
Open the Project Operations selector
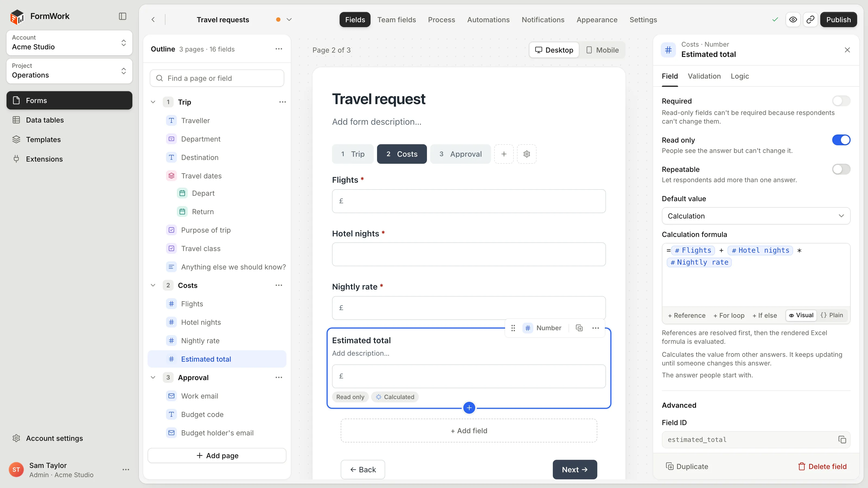(69, 71)
